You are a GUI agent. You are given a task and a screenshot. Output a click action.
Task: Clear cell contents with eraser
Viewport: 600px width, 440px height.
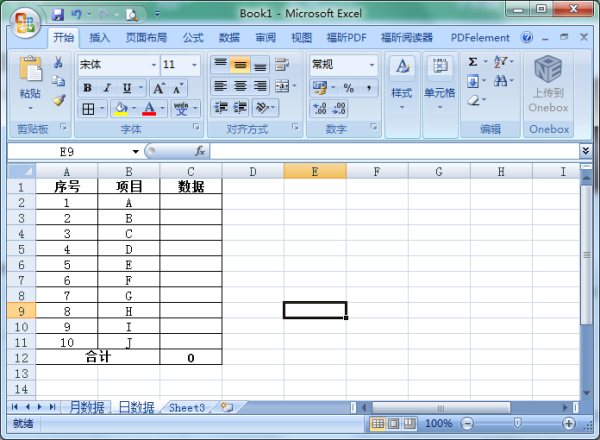474,100
